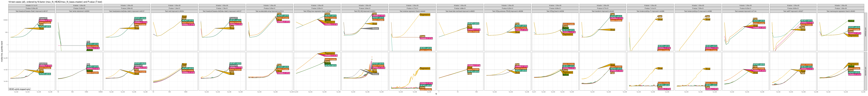Image resolution: width=868 pixels, height=96 pixels.
Task: Select the DT[,.SD] improved in #4501 header
Action: coord(365,11)
